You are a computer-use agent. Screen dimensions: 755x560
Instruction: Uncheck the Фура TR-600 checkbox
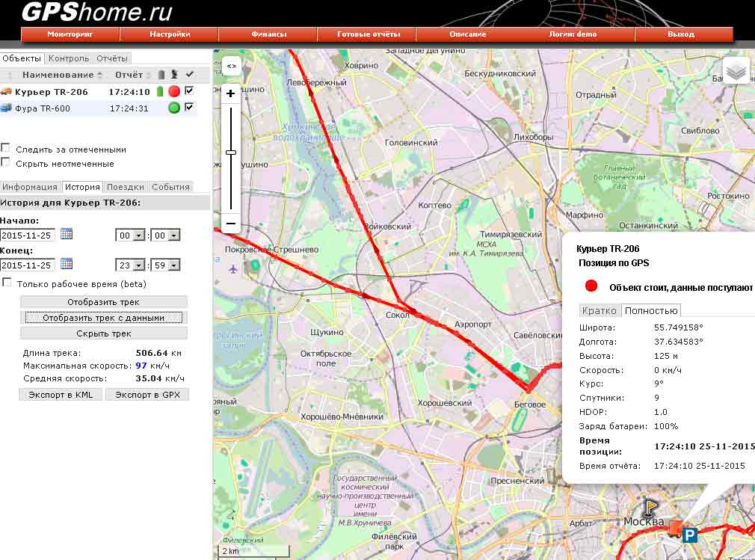click(x=189, y=107)
